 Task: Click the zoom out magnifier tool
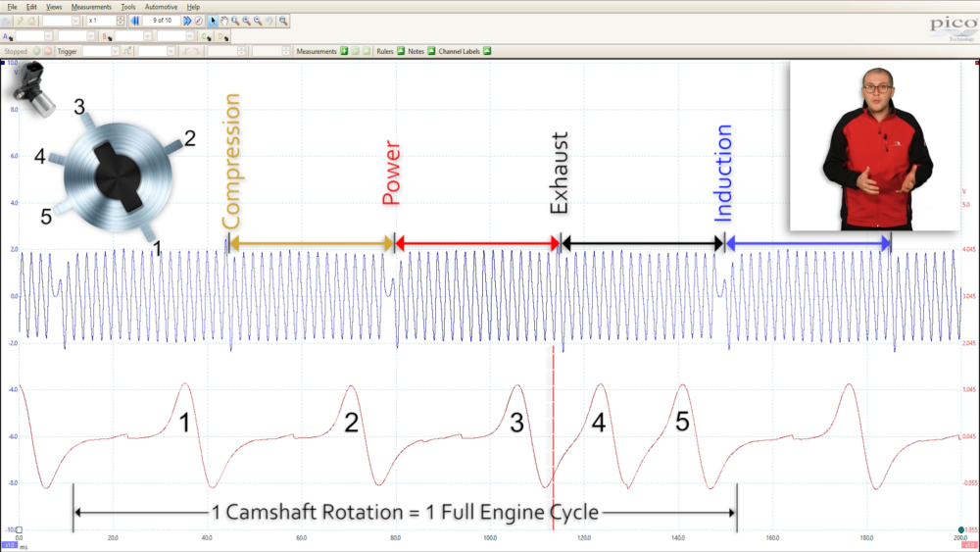click(x=257, y=21)
